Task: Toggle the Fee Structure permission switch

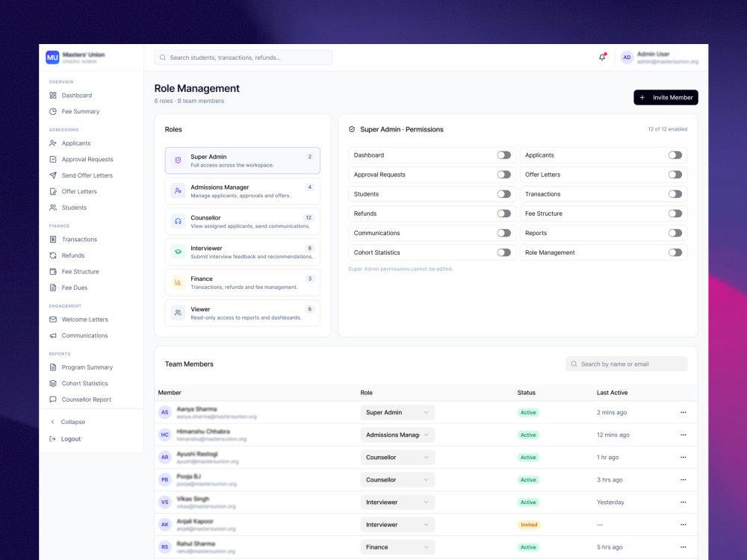Action: 675,214
